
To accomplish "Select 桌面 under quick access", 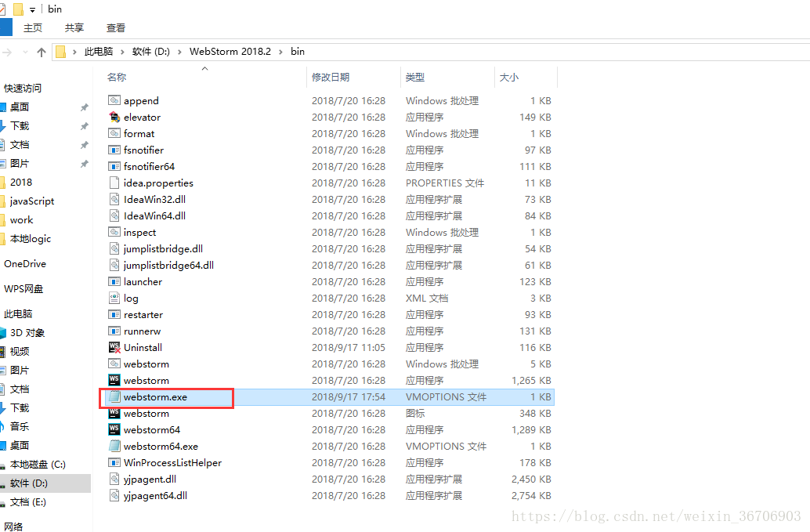I will [20, 107].
